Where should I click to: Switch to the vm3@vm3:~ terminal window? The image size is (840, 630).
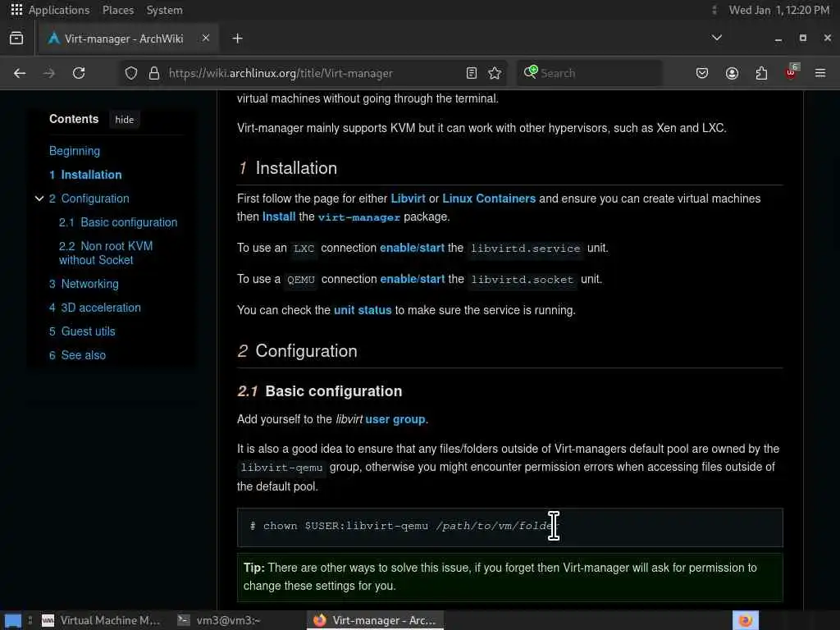pos(220,620)
